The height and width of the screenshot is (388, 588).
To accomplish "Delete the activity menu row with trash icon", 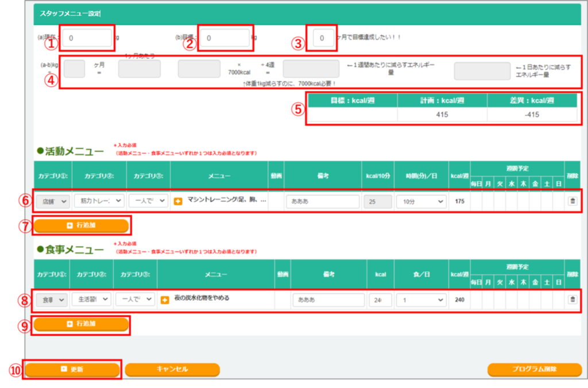I will pyautogui.click(x=572, y=201).
